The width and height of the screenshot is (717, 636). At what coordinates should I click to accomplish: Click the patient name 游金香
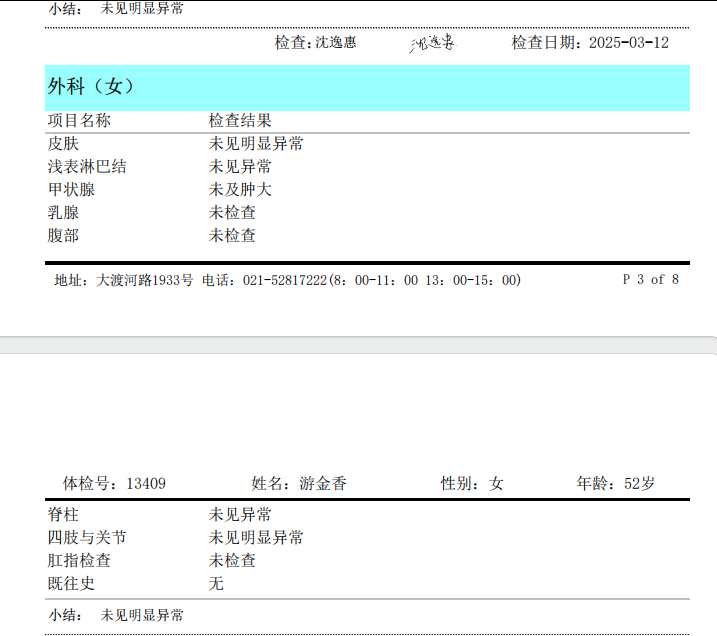[323, 484]
